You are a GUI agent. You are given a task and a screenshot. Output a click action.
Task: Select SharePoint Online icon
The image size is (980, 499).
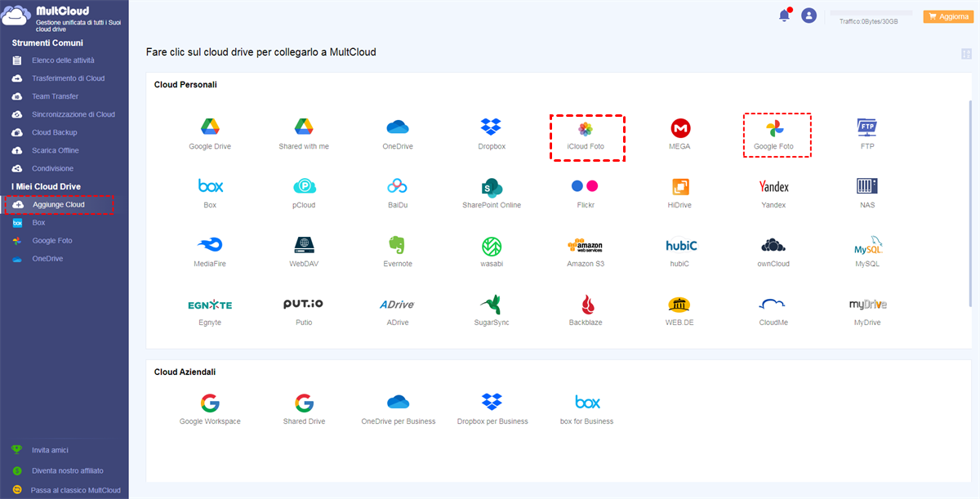click(492, 186)
